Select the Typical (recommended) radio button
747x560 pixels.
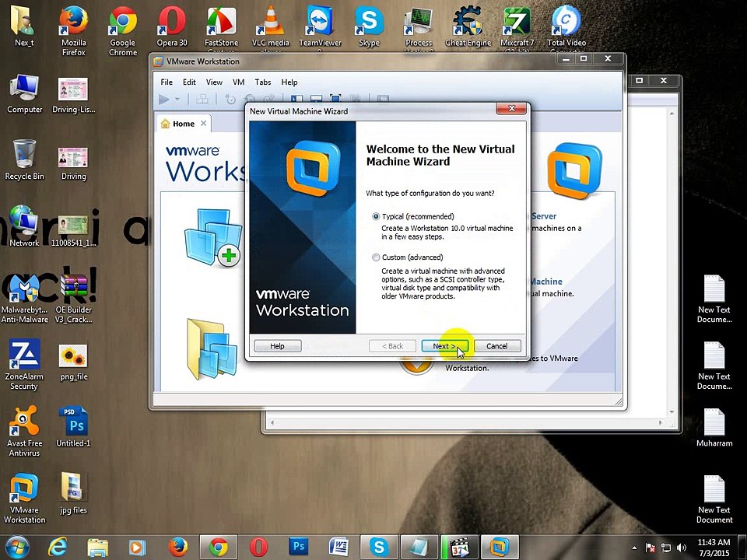pos(376,217)
